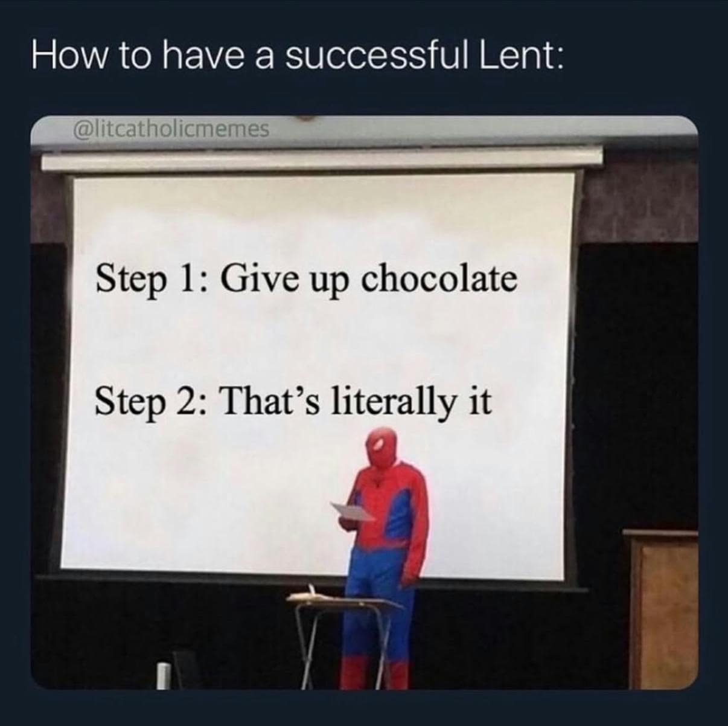Select the "Step 1: Give up chocolate" line
The height and width of the screenshot is (726, 728).
pyautogui.click(x=307, y=280)
